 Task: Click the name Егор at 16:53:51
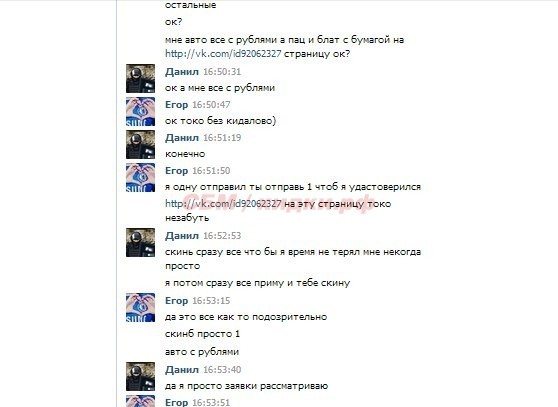coord(177,402)
